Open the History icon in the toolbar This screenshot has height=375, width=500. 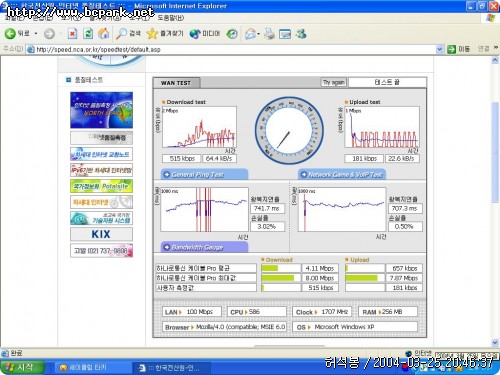pyautogui.click(x=232, y=34)
